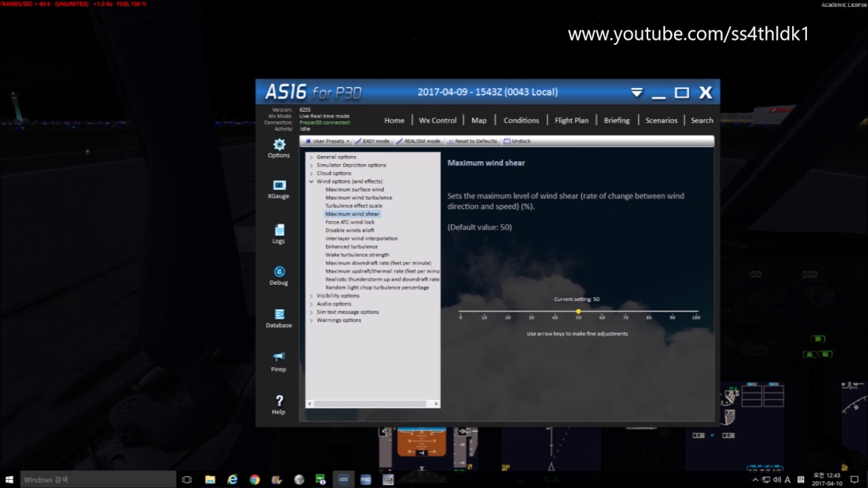This screenshot has height=488, width=868.
Task: Open the Conditions tab
Action: coord(521,121)
